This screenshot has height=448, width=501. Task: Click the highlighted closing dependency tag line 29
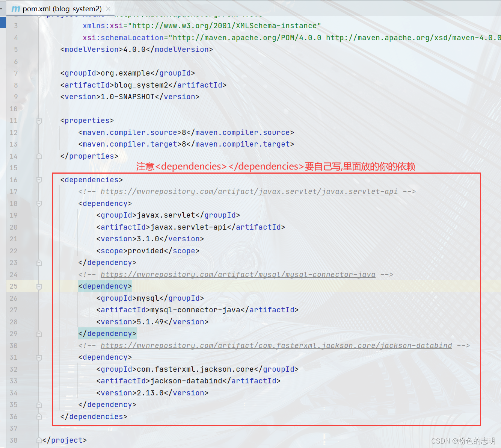click(107, 334)
